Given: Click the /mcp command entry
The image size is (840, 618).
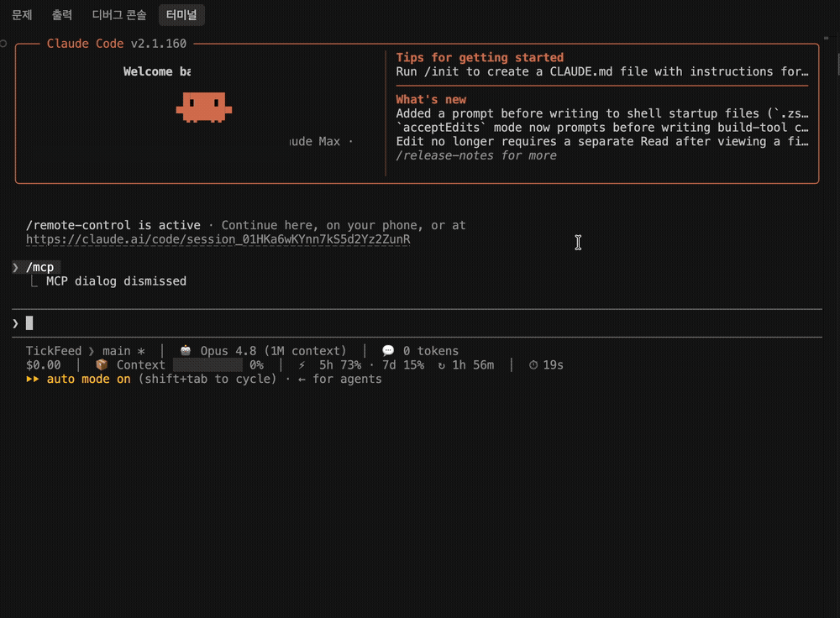Looking at the screenshot, I should (x=39, y=267).
